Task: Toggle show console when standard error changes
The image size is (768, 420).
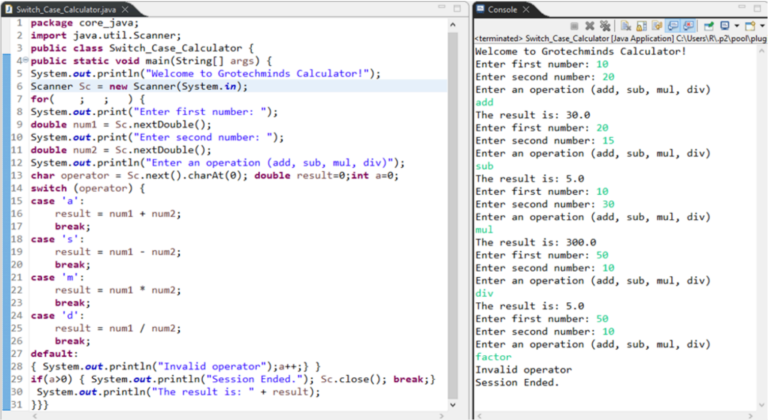Action: click(x=688, y=26)
